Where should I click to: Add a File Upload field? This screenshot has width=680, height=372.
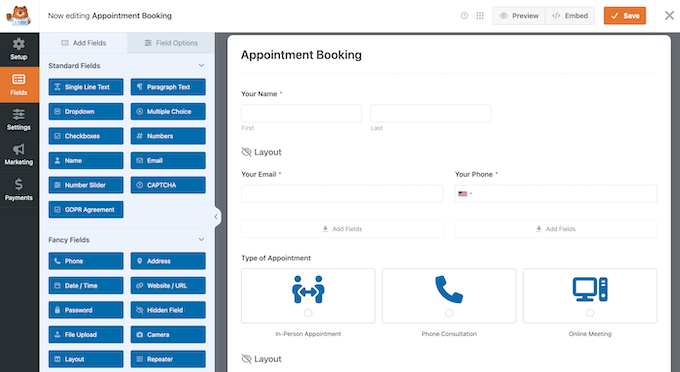pos(86,334)
